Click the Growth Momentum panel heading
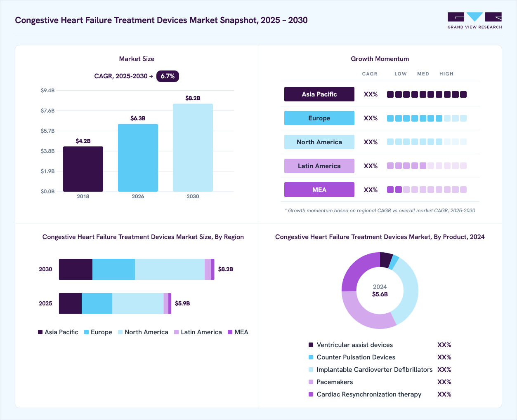The height and width of the screenshot is (420, 517). pos(380,59)
